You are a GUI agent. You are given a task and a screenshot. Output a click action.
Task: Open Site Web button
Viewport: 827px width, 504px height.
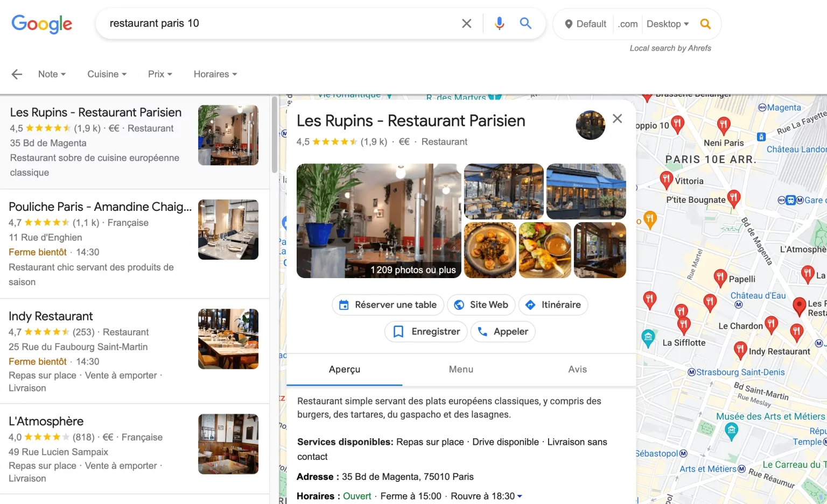(481, 305)
